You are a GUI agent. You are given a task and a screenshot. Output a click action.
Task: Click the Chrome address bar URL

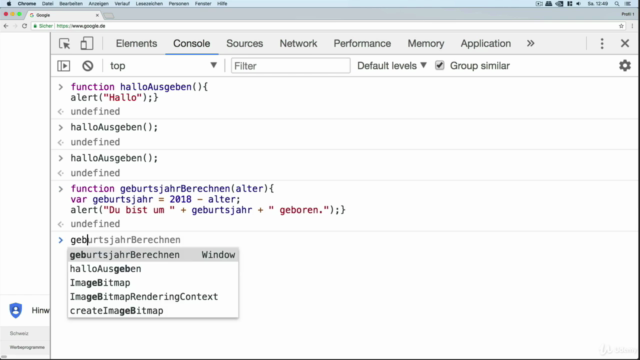pos(81,26)
